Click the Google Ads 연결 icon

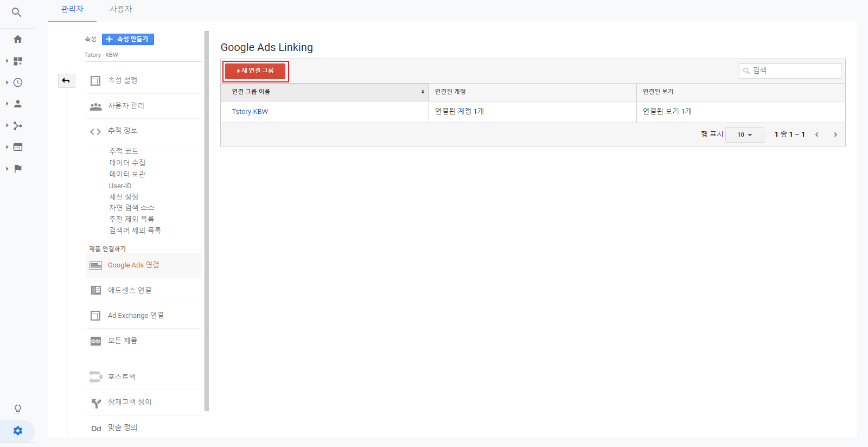coord(95,265)
